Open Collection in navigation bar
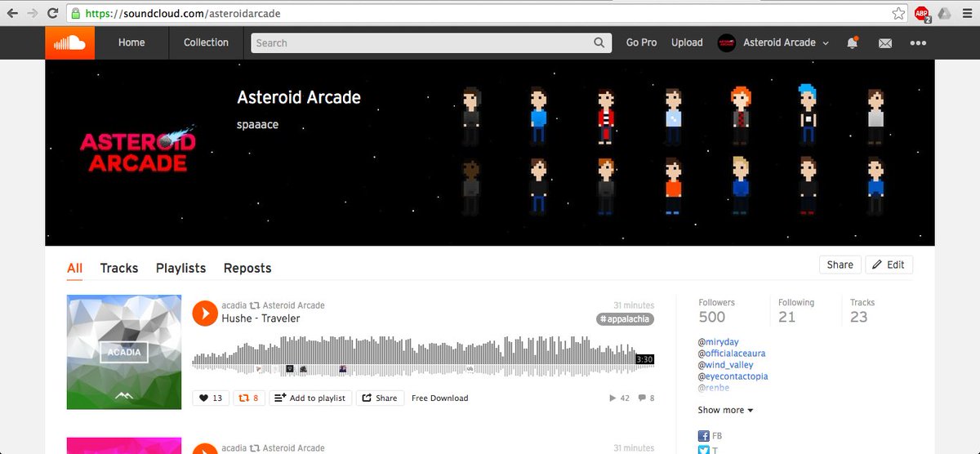 (206, 42)
